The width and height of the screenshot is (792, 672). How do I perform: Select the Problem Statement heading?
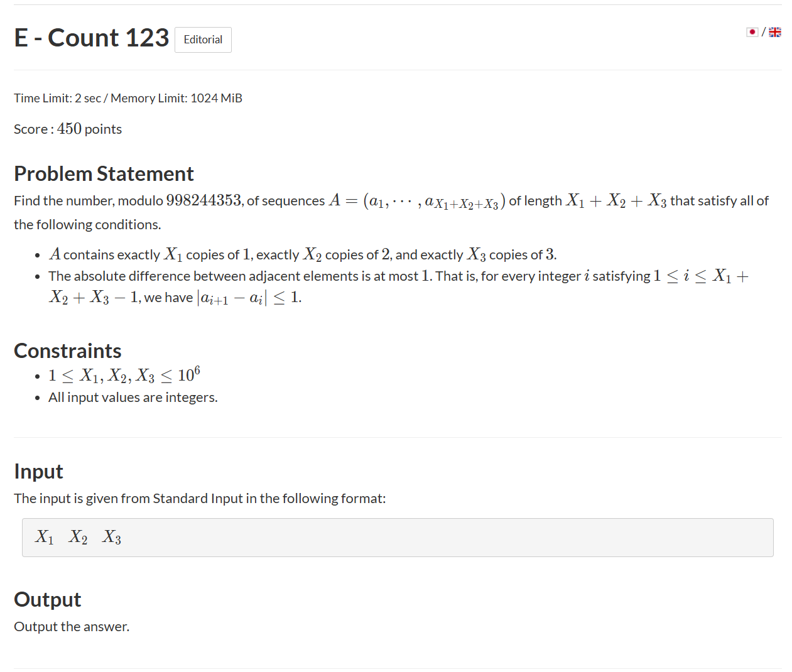[104, 173]
